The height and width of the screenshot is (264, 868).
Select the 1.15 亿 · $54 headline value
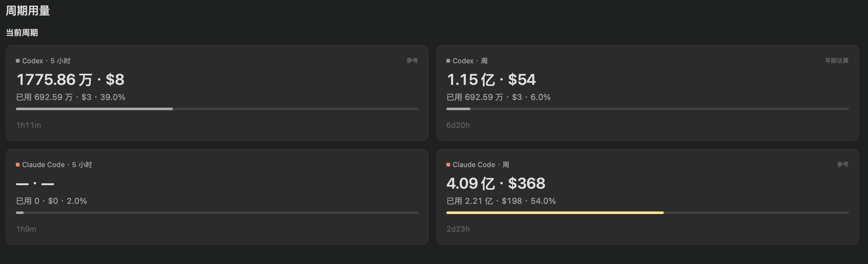click(x=491, y=80)
